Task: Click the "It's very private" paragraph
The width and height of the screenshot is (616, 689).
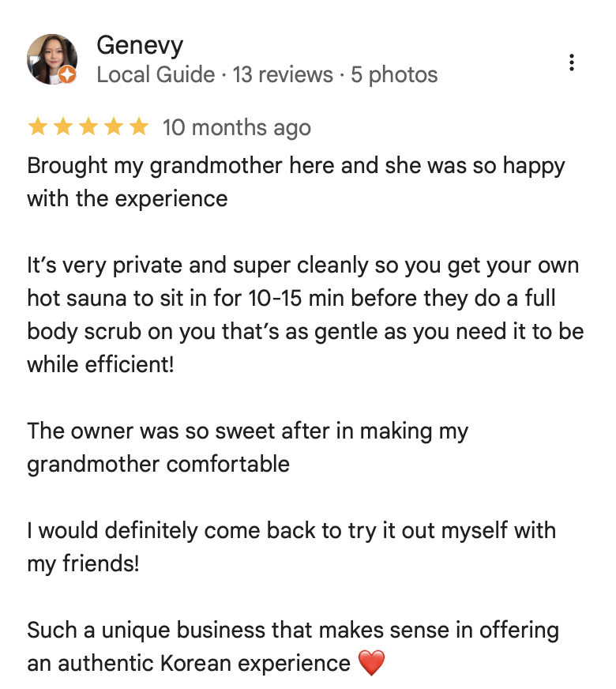Action: [304, 314]
